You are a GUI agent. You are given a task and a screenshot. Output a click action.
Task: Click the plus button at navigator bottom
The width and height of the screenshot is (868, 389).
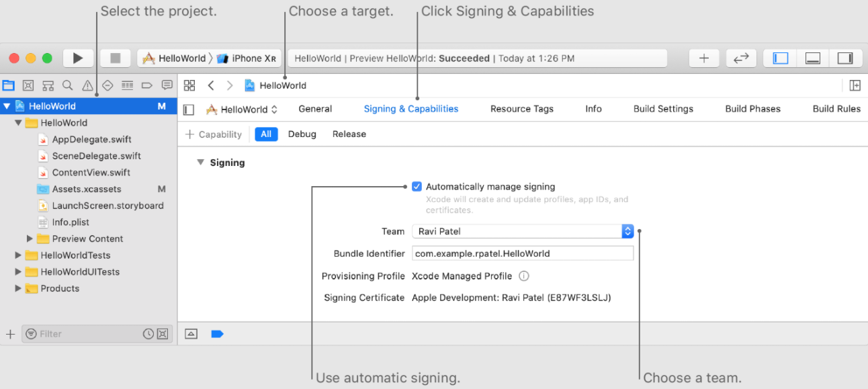coord(10,334)
